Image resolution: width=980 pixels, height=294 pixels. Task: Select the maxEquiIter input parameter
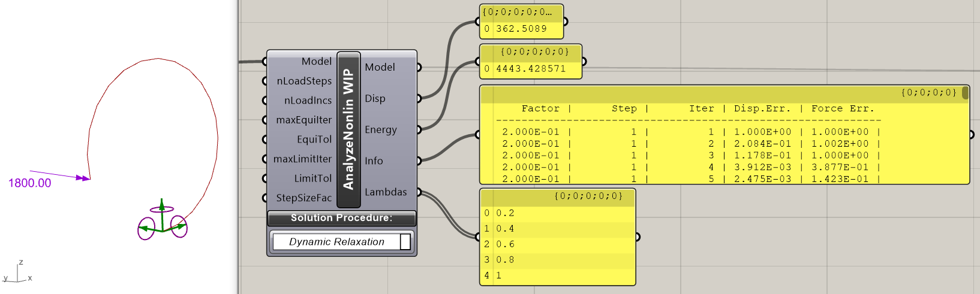303,120
